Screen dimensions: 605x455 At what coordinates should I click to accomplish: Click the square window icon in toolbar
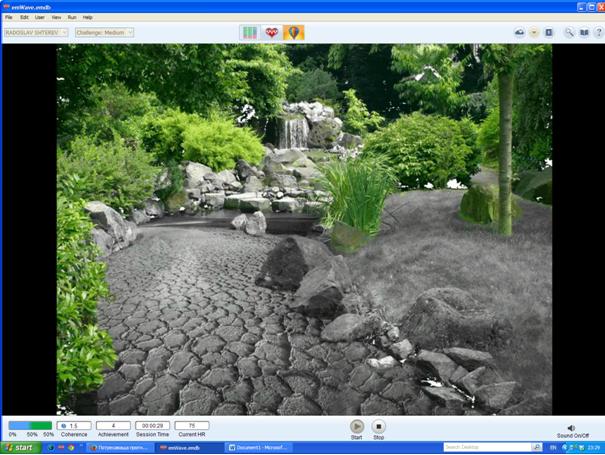(x=548, y=33)
